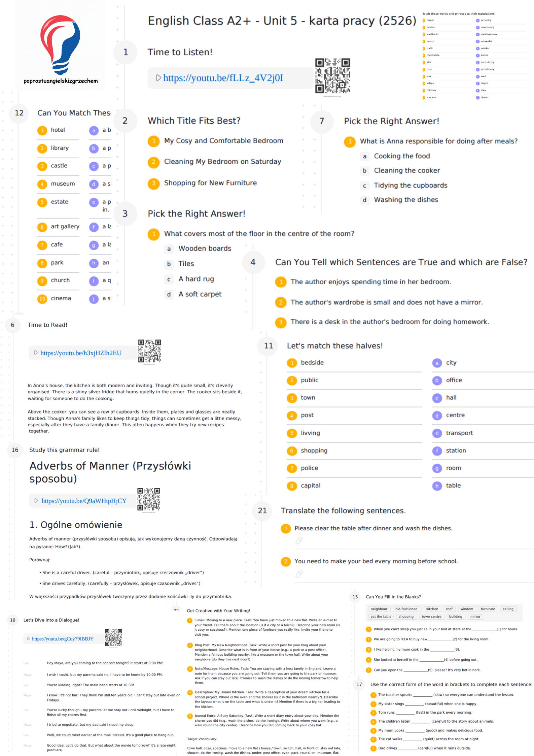
Task: Open the youtu.be/fLLz_4V2j0I link
Action: pos(223,78)
